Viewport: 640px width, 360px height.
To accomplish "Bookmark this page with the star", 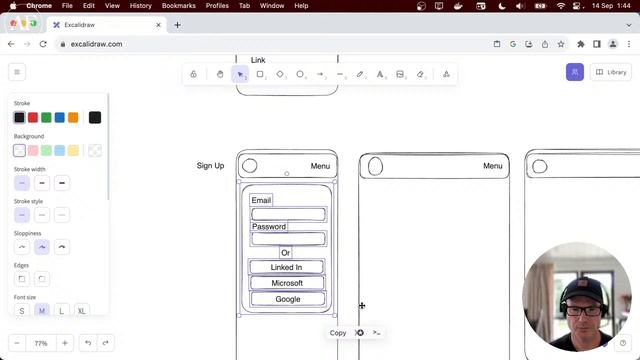I will [x=561, y=44].
